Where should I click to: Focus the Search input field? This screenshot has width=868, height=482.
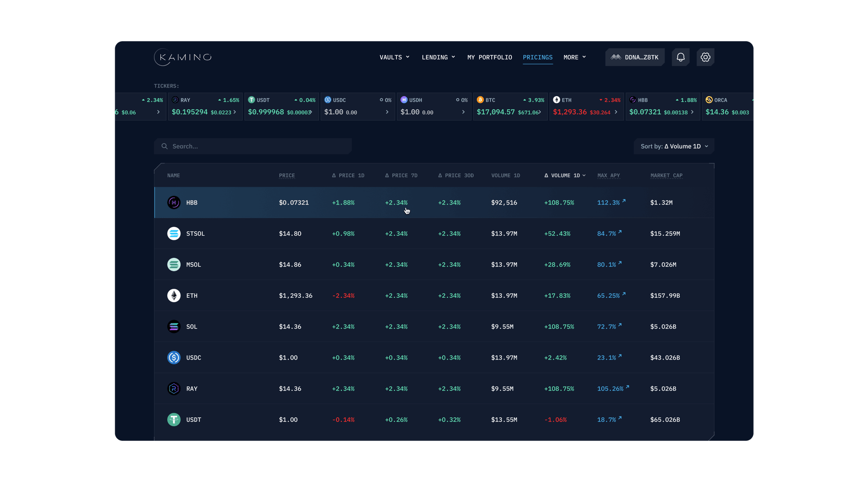point(253,146)
